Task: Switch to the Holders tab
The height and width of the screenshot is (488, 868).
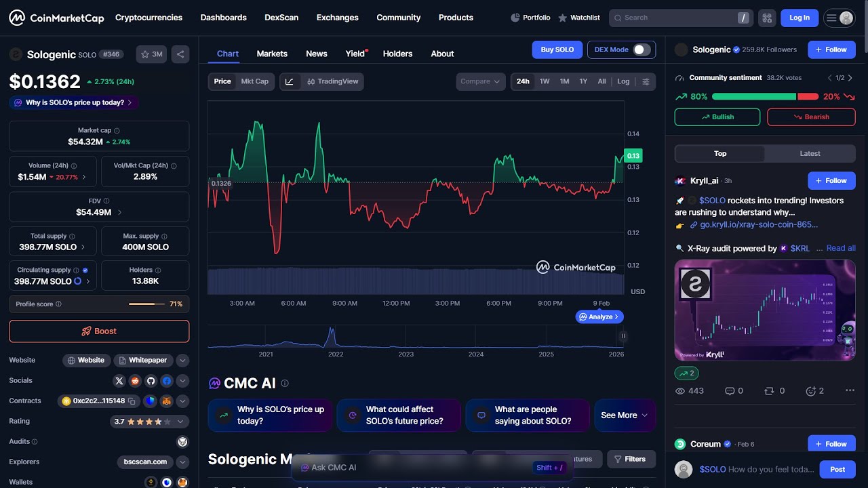Action: tap(397, 54)
